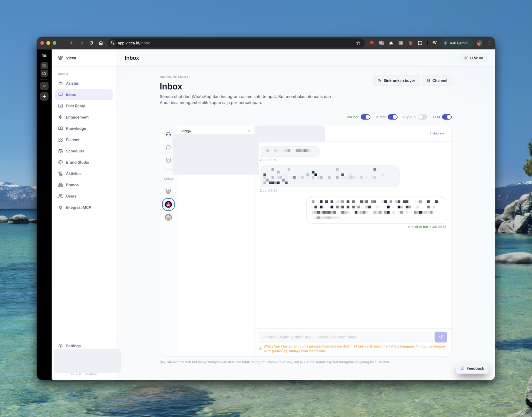Viewport: 532px width, 417px height.
Task: Select vicca pinned tab in vertical strip
Action: point(44,86)
